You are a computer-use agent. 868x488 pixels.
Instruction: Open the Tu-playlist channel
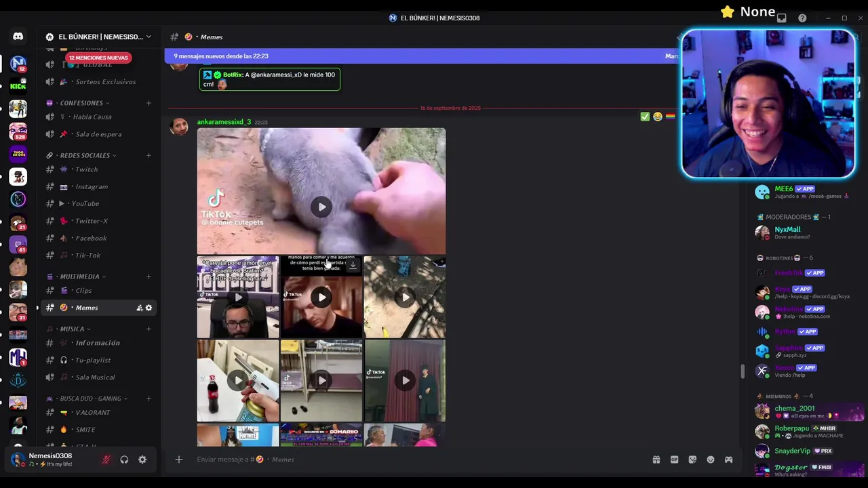coord(99,360)
